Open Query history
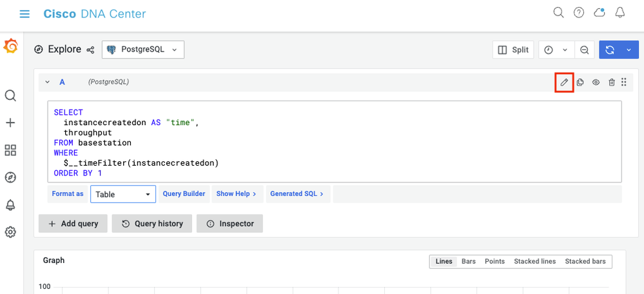The image size is (644, 294). pyautogui.click(x=152, y=224)
